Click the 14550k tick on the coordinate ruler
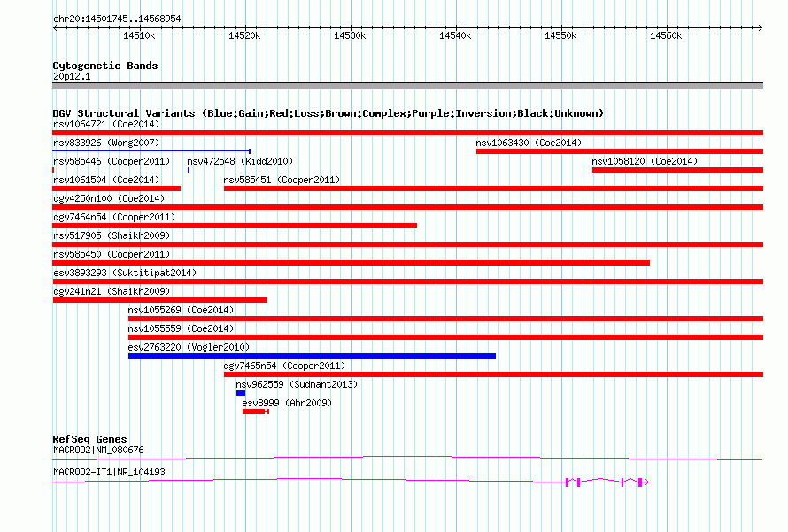The image size is (788, 532). pos(560,35)
